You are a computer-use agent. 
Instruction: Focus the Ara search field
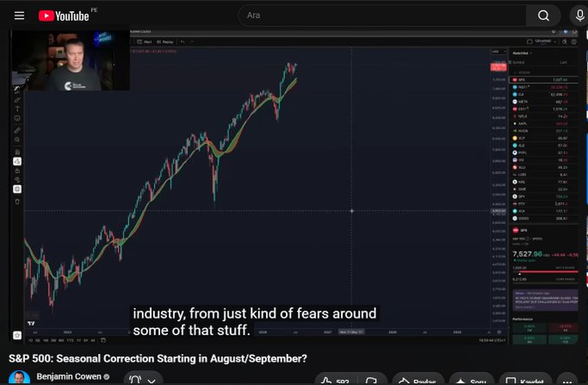(x=382, y=16)
